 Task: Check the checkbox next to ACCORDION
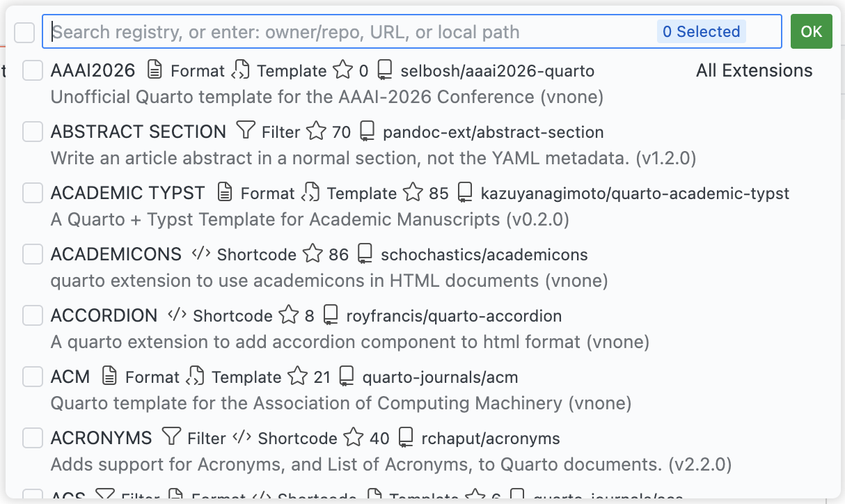point(32,315)
